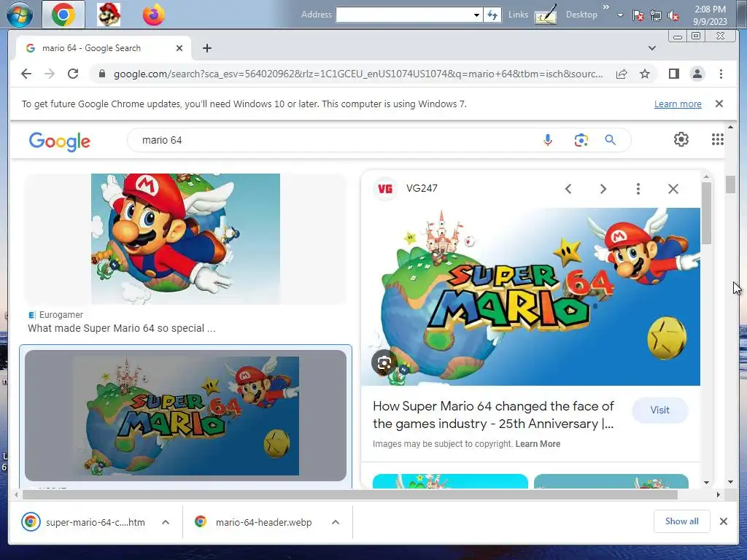Close the downloads bar

[x=723, y=521]
